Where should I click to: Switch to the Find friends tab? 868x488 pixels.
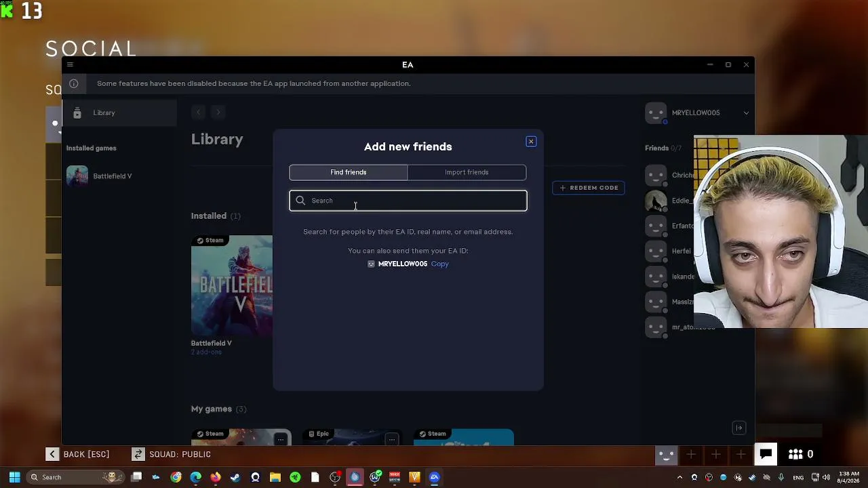click(x=349, y=172)
